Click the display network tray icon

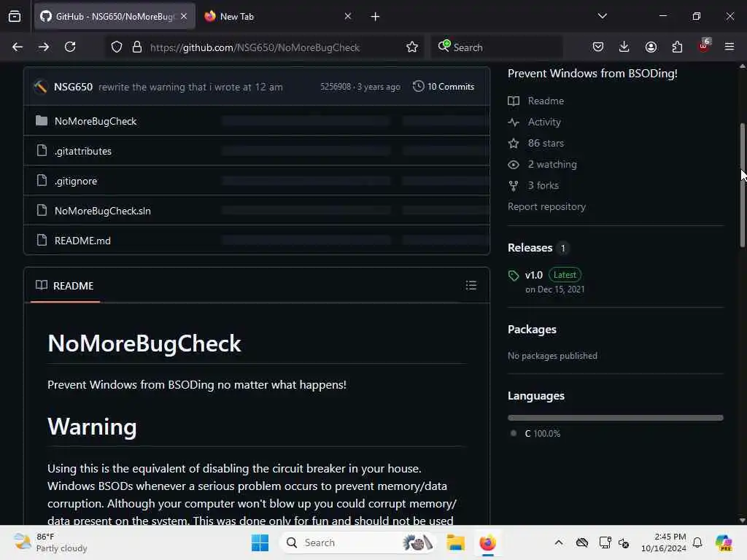tap(605, 542)
